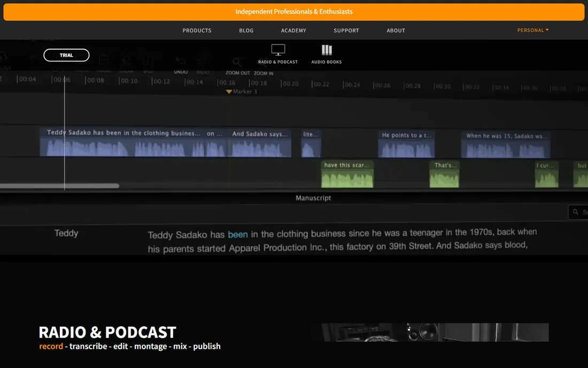The width and height of the screenshot is (588, 368).
Task: Click the RADIO & PODCAST heading
Action: click(x=107, y=332)
